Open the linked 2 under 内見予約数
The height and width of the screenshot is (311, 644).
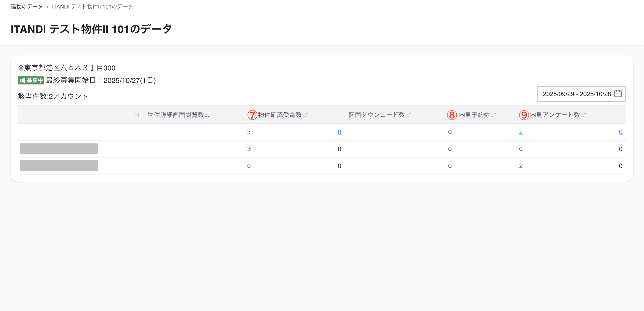(521, 132)
